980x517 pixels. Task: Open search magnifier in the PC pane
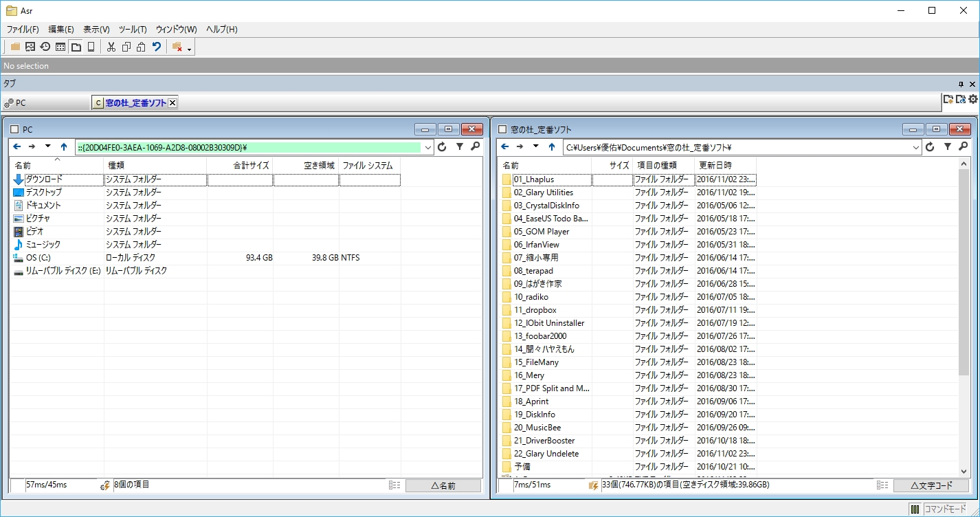(x=475, y=146)
